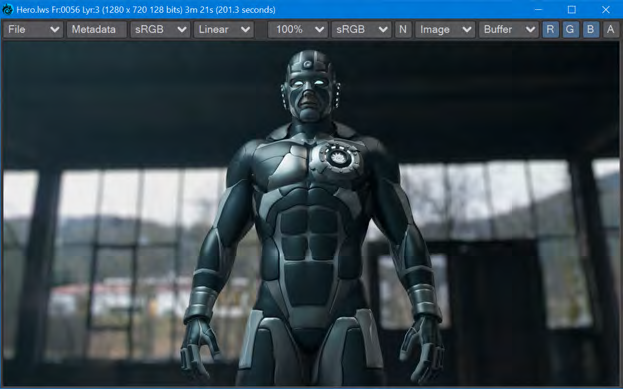Open the File dropdown menu
Viewport: 623px width, 389px height.
point(33,29)
